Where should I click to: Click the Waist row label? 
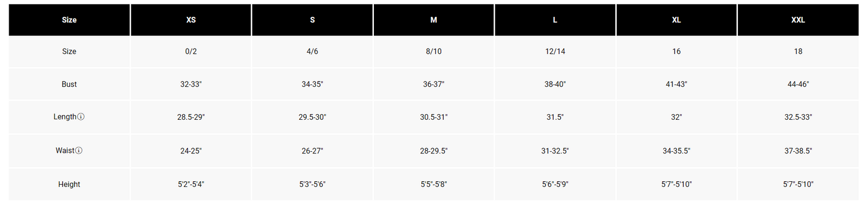pyautogui.click(x=65, y=151)
